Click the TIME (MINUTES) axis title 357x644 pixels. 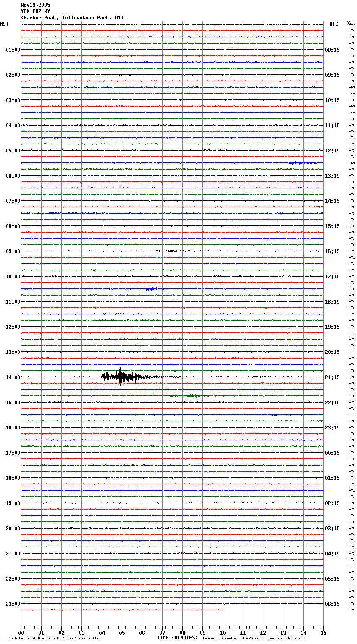coord(177,638)
